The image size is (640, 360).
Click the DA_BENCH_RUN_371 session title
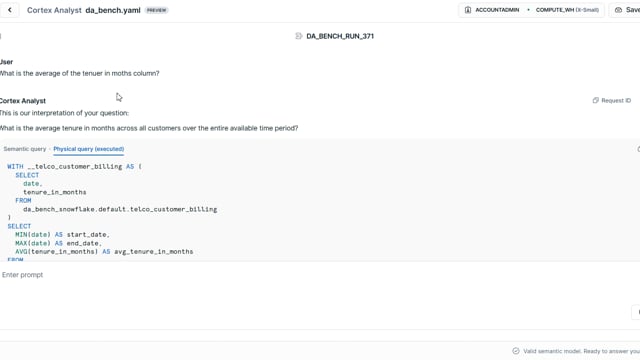coord(340,36)
